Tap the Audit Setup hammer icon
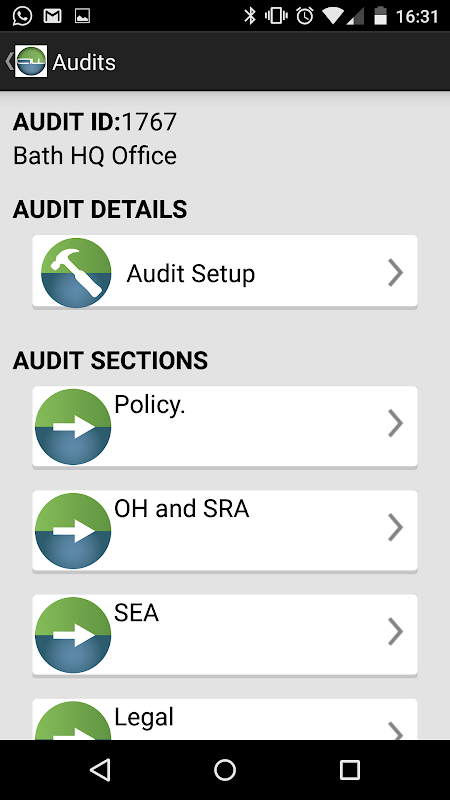 pos(76,273)
